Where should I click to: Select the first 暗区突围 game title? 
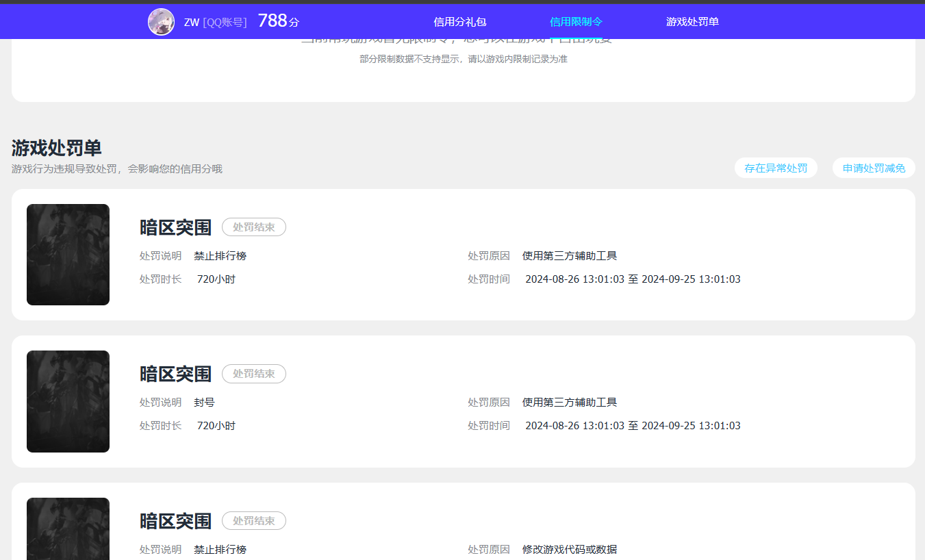[177, 227]
